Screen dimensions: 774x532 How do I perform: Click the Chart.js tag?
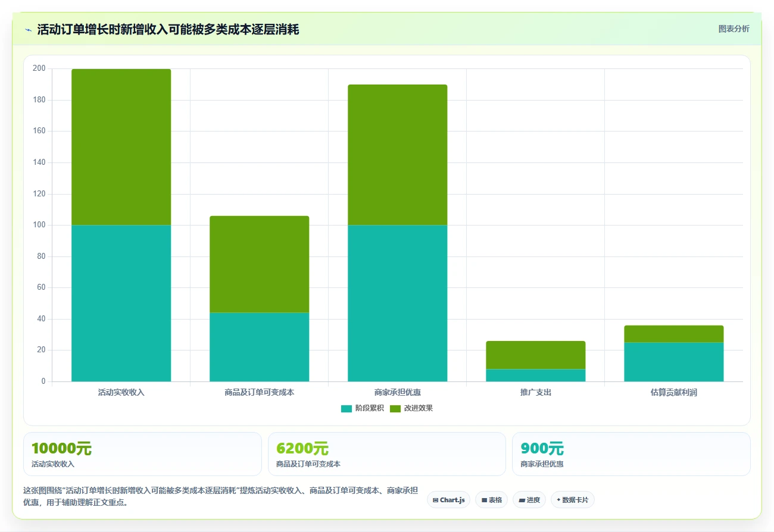448,500
